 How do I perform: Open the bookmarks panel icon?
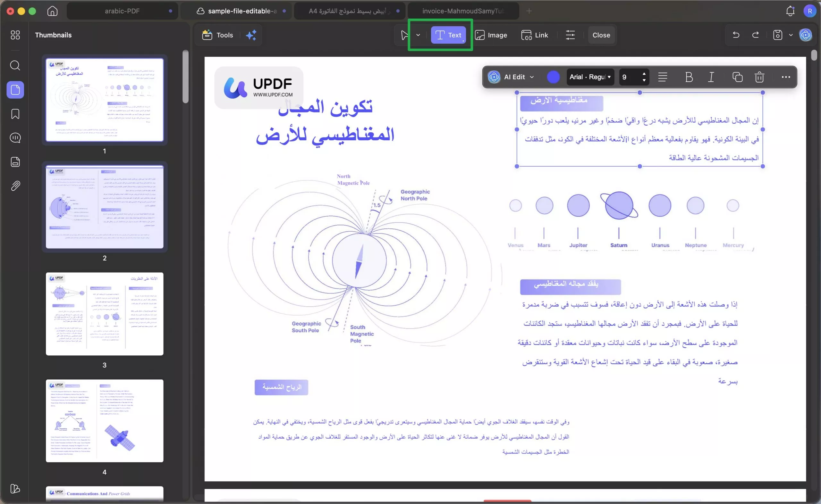click(x=15, y=114)
